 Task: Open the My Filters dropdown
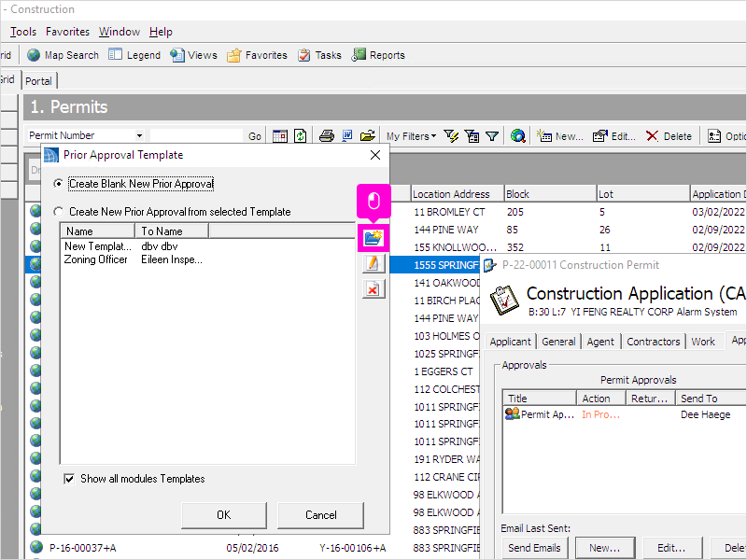[411, 136]
